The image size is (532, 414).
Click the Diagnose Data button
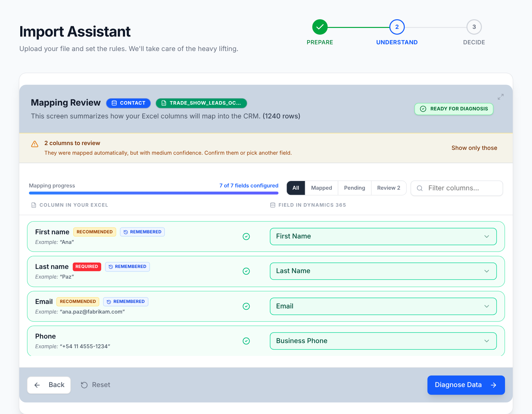(x=466, y=385)
